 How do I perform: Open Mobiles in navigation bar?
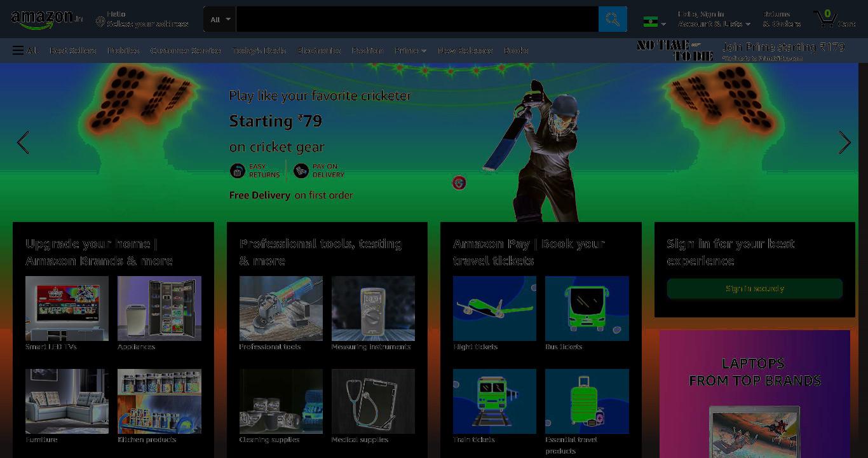point(123,50)
